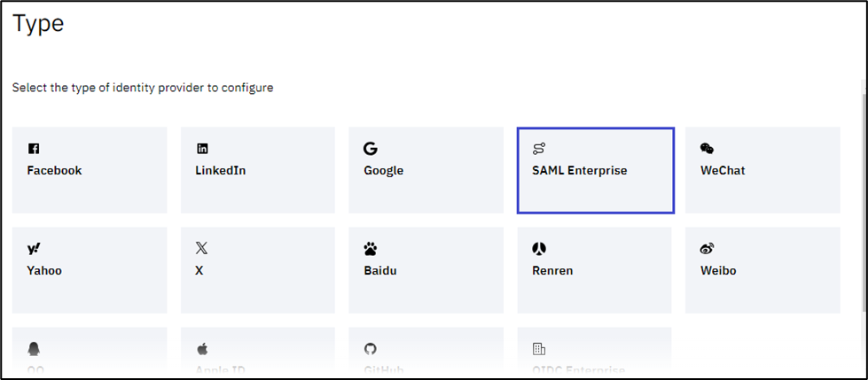
Task: Click the Weibo logo icon
Action: pyautogui.click(x=707, y=249)
